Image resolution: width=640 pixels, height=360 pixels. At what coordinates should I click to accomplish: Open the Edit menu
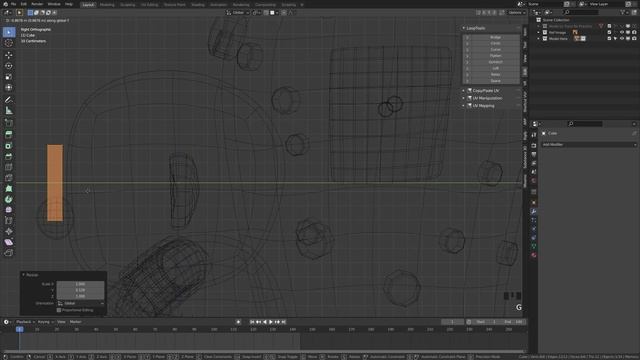[24, 4]
